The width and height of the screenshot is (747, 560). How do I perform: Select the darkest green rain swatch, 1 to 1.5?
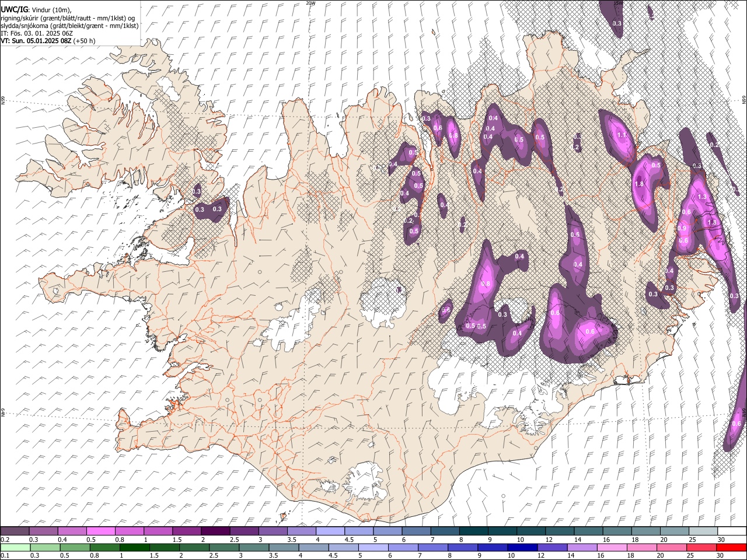pos(135,547)
